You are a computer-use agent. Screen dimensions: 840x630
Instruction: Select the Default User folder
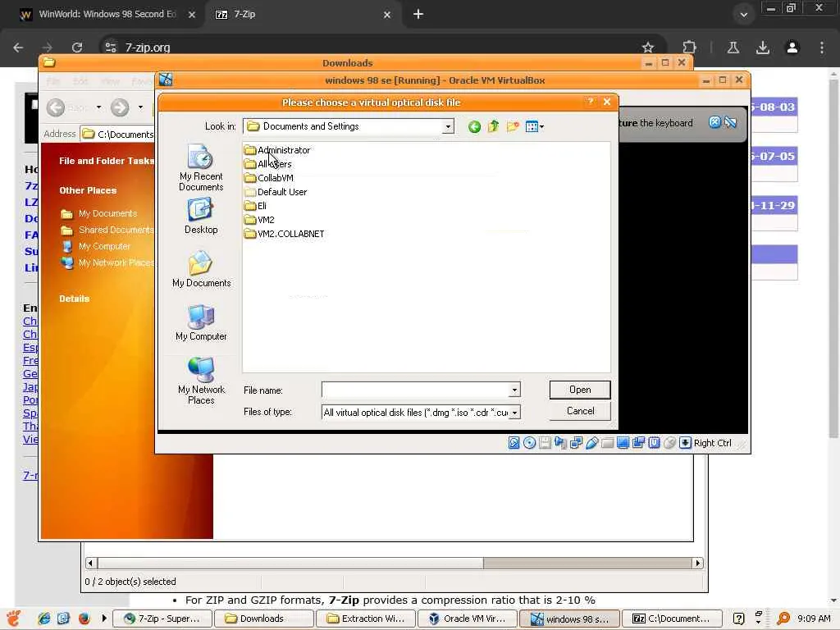(276, 192)
